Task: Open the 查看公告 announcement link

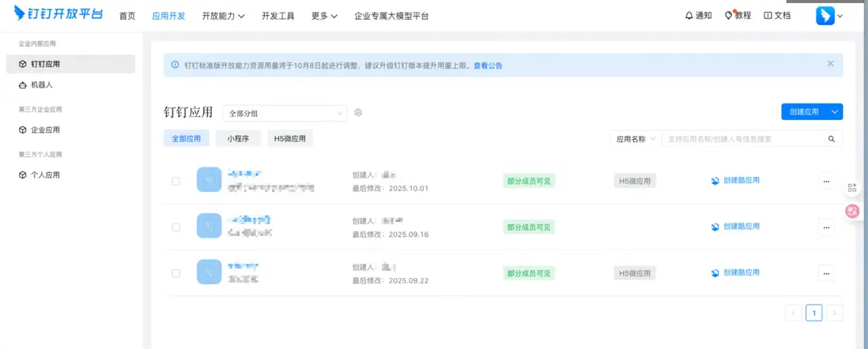Action: pyautogui.click(x=488, y=66)
